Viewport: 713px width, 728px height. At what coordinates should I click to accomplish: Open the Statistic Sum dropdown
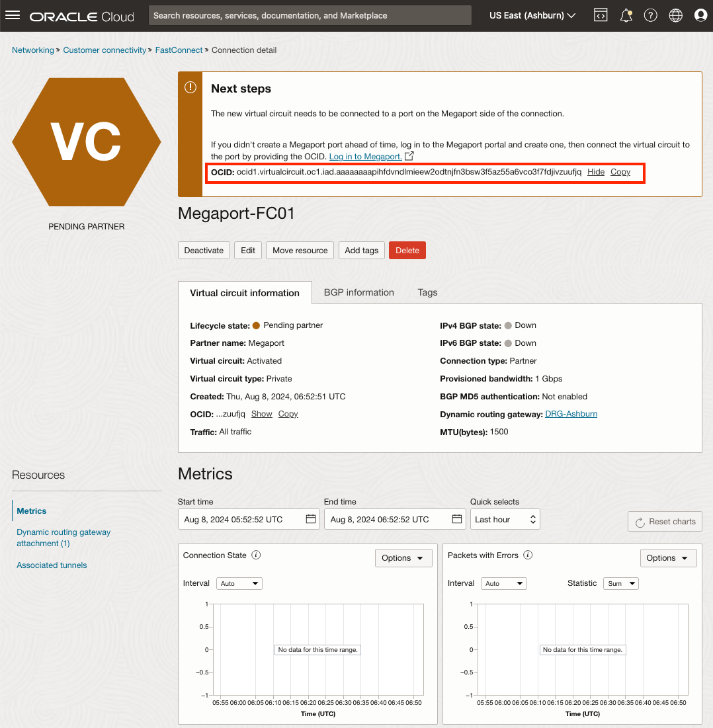point(620,584)
